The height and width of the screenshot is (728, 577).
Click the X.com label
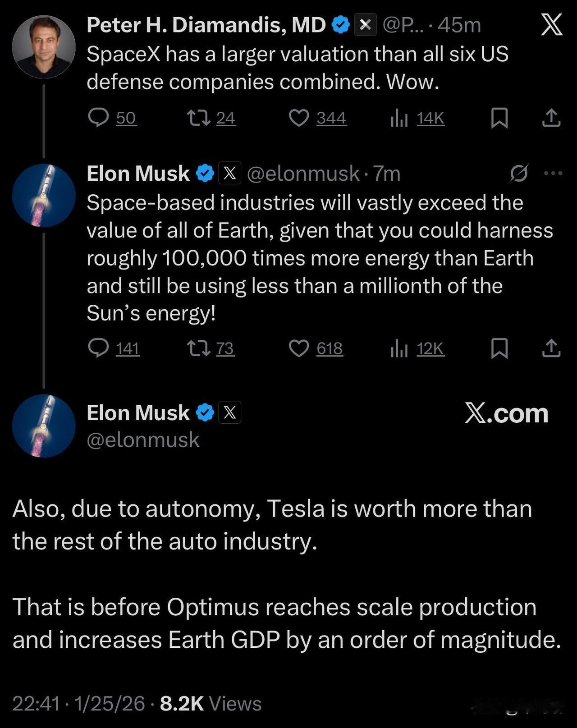506,413
